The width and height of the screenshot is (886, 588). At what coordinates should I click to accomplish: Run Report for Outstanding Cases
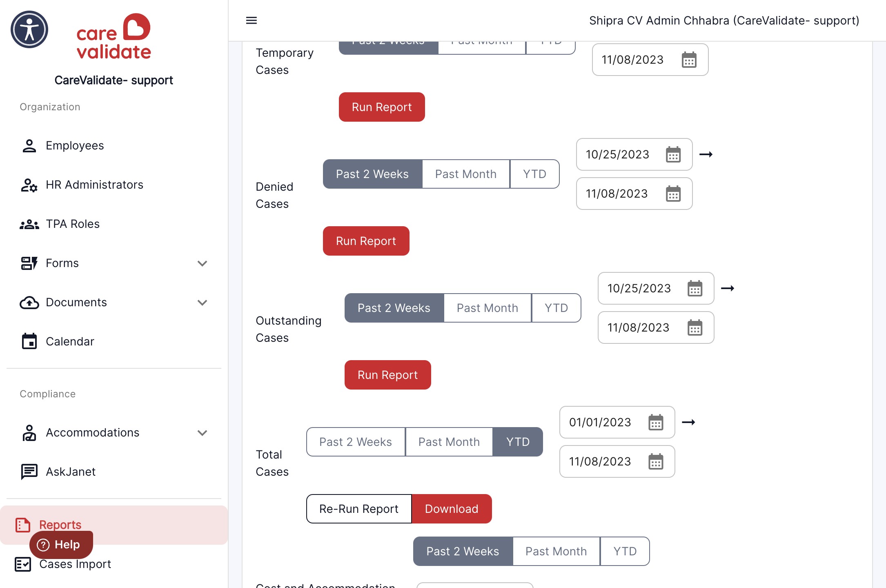tap(387, 375)
